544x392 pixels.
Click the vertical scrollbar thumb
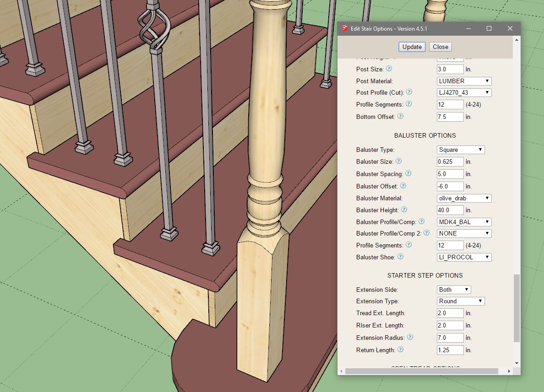click(517, 308)
